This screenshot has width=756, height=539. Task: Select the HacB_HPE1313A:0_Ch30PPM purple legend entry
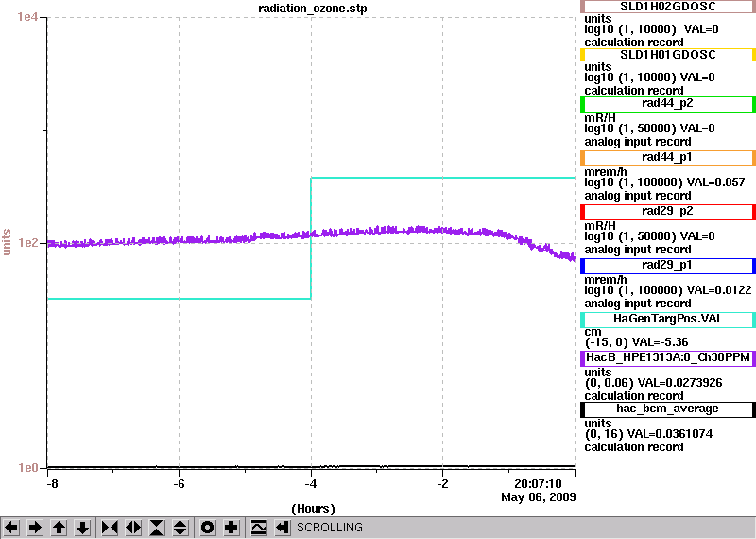click(x=668, y=358)
